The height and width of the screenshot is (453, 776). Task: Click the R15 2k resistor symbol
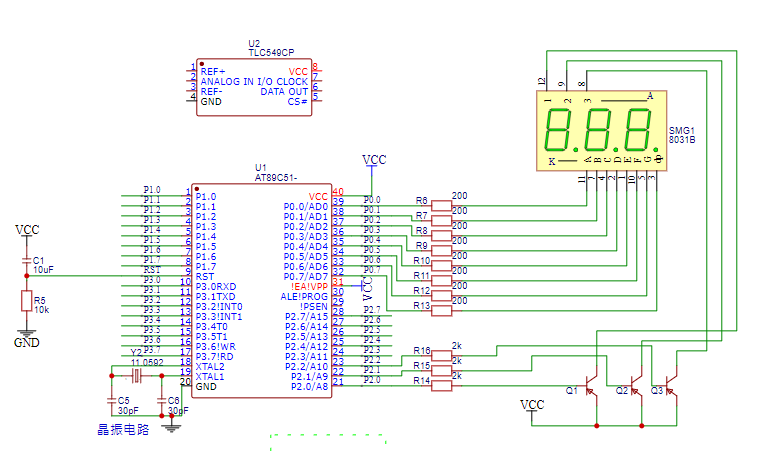(441, 370)
